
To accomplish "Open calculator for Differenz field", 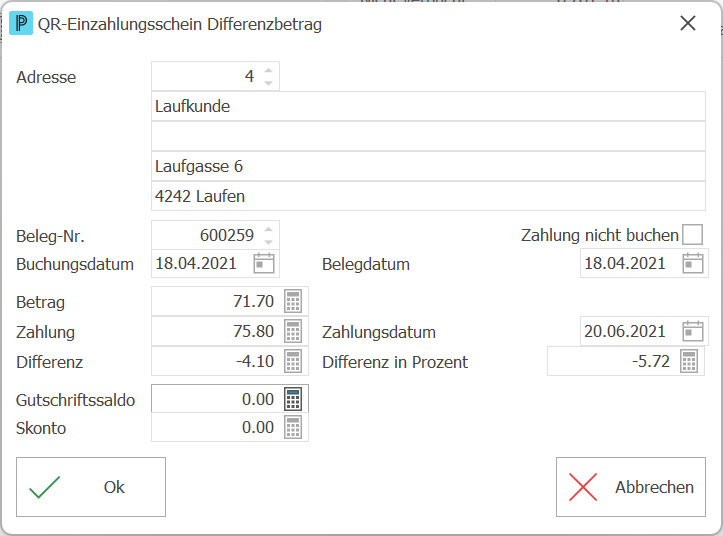I will [293, 361].
